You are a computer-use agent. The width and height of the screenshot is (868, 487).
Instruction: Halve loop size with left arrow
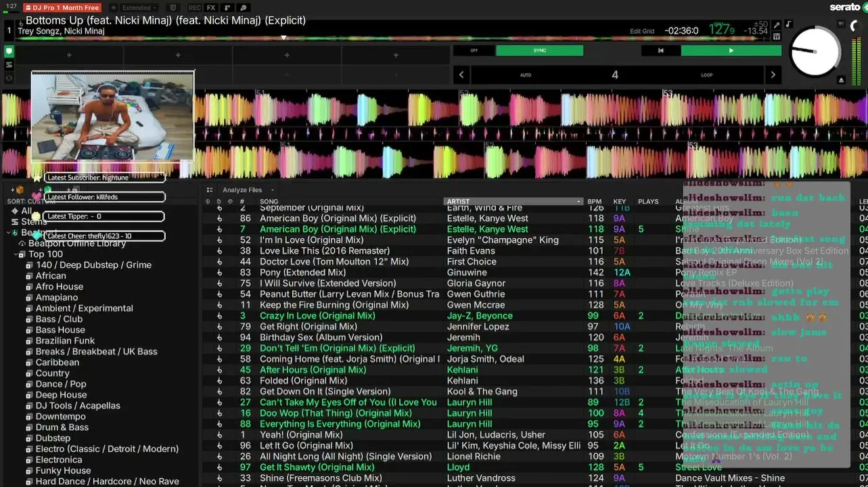(461, 75)
